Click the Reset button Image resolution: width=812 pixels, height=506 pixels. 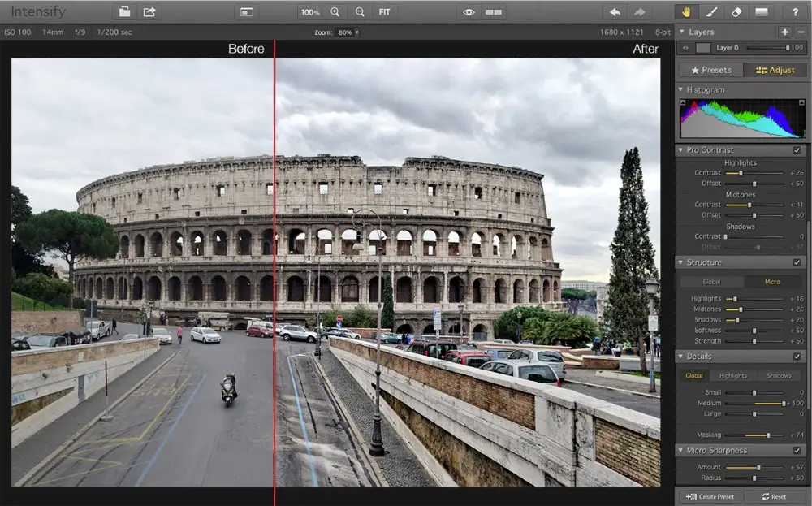774,496
